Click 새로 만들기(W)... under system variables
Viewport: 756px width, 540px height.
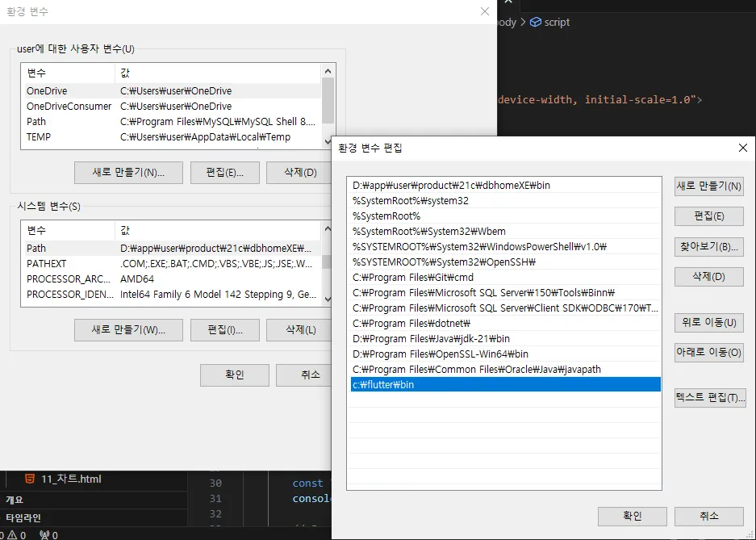coord(128,330)
